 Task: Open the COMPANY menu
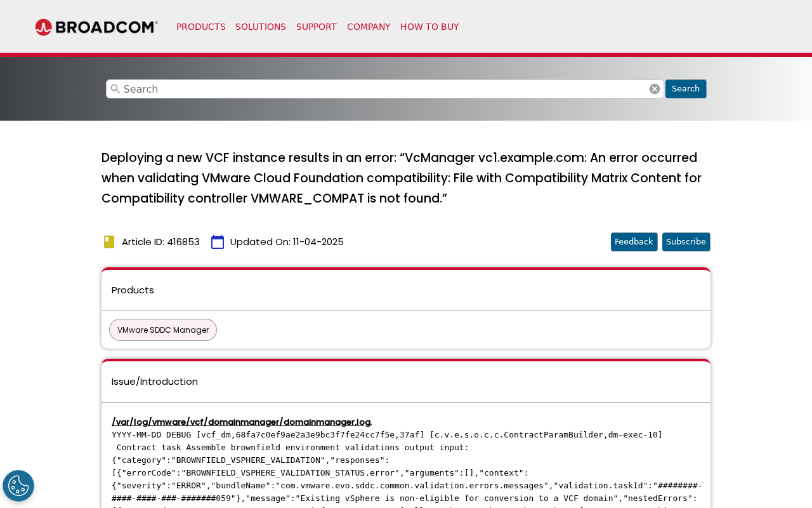coord(369,25)
